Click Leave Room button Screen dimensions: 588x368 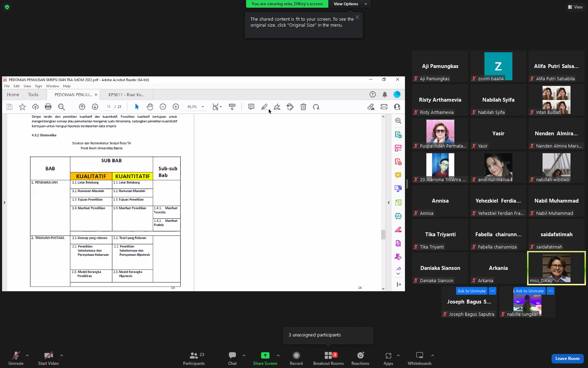(x=567, y=359)
